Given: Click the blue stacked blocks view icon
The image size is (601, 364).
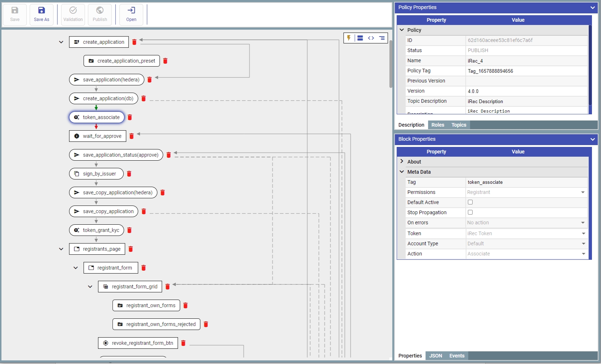Looking at the screenshot, I should [x=360, y=38].
